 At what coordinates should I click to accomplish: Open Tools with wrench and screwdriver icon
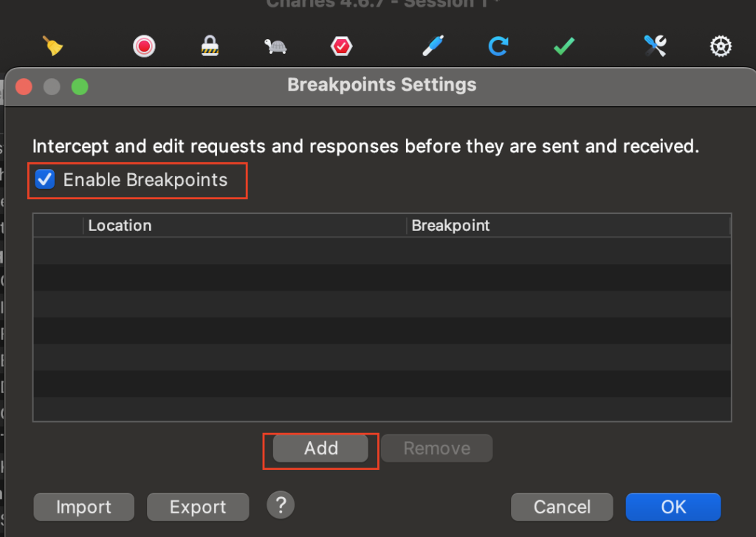pyautogui.click(x=655, y=46)
